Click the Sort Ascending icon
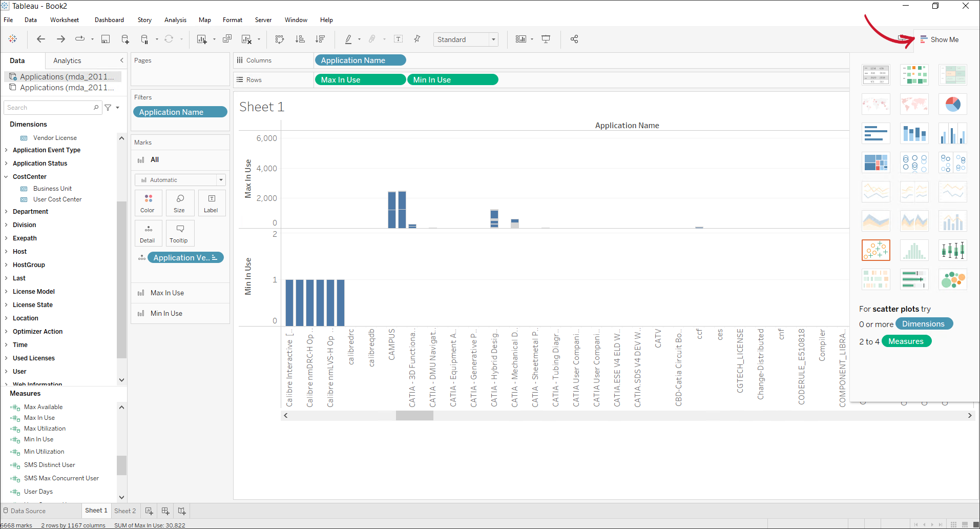The image size is (980, 529). coord(300,39)
